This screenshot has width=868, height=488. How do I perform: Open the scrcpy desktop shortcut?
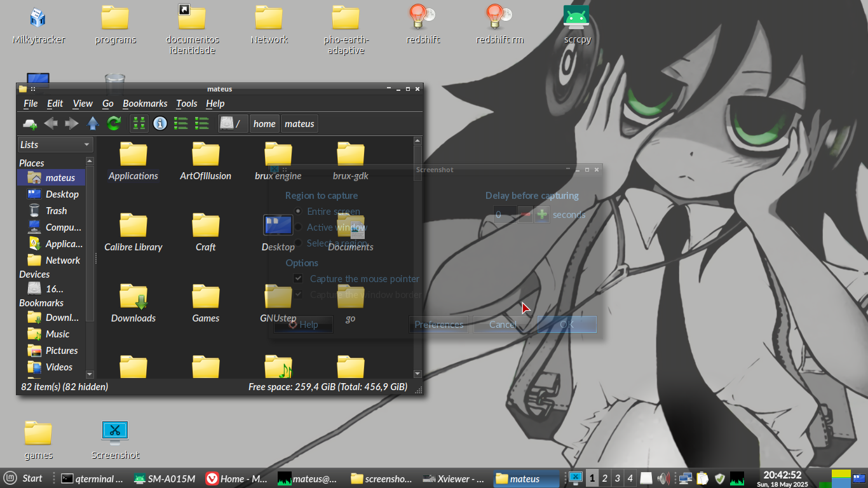(577, 25)
